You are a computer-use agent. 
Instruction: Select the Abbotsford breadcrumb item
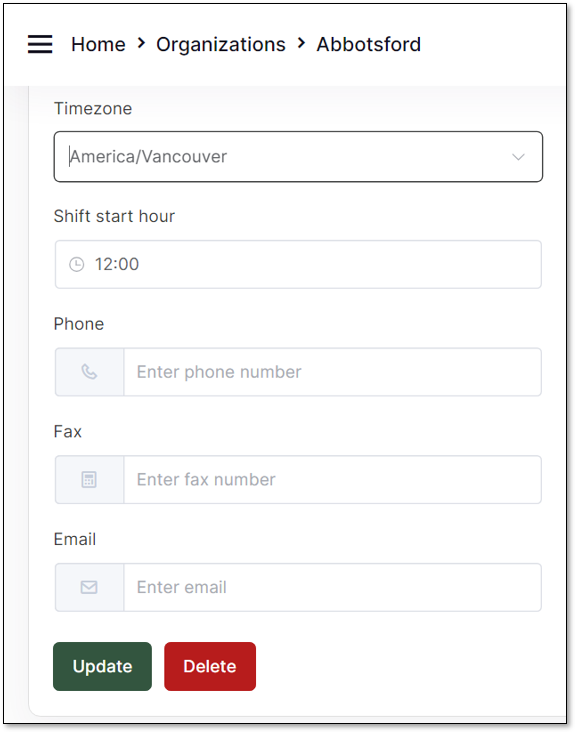pos(369,44)
